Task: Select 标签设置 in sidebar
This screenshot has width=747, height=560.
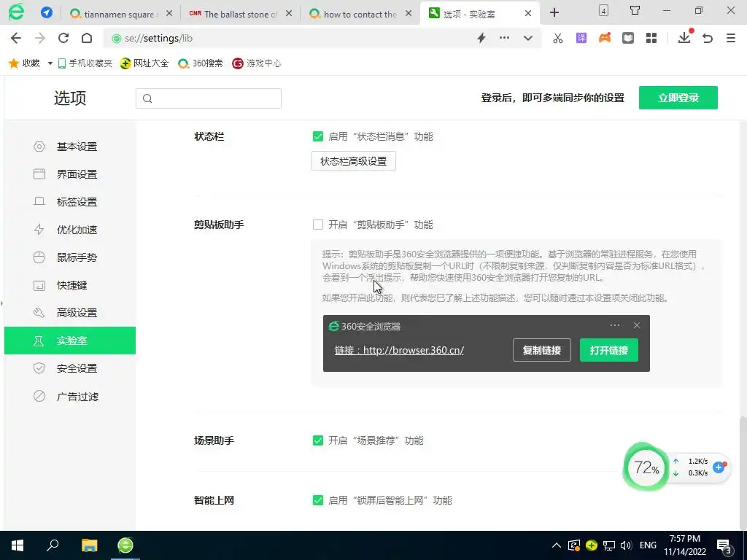Action: coord(70,202)
